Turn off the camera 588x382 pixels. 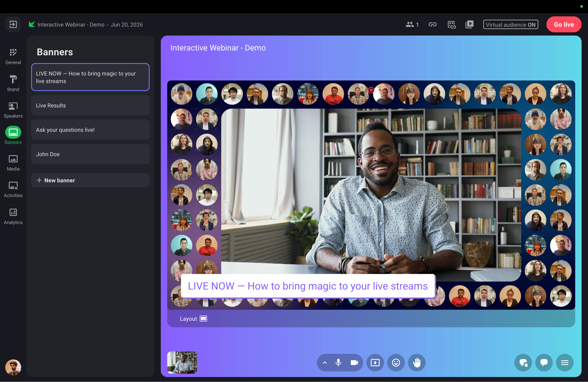click(354, 363)
